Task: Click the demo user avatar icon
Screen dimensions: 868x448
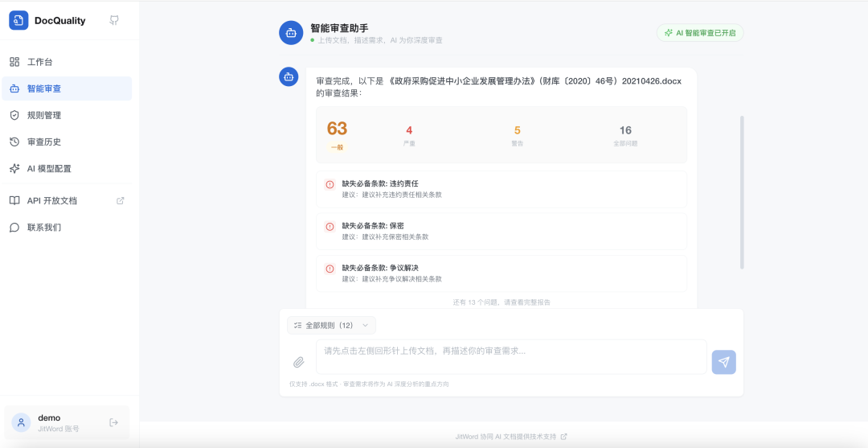Action: tap(21, 422)
